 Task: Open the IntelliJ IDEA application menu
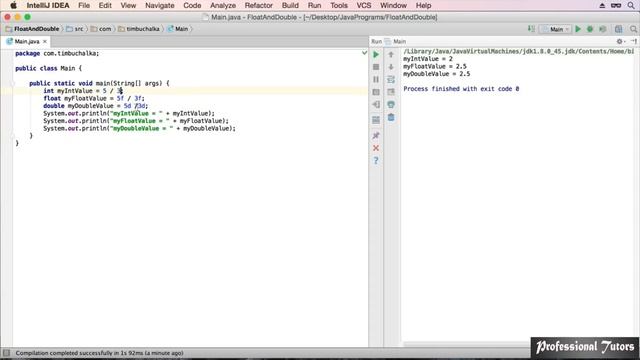click(48, 5)
